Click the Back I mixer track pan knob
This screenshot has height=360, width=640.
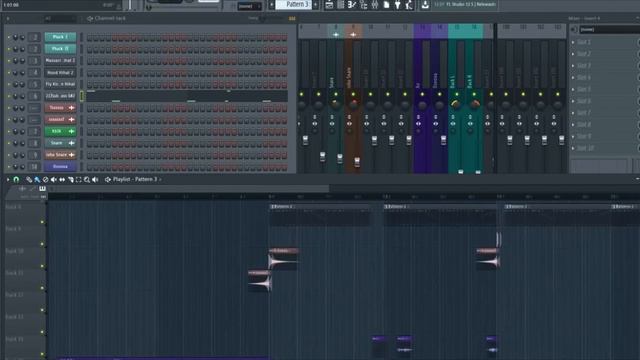[457, 104]
